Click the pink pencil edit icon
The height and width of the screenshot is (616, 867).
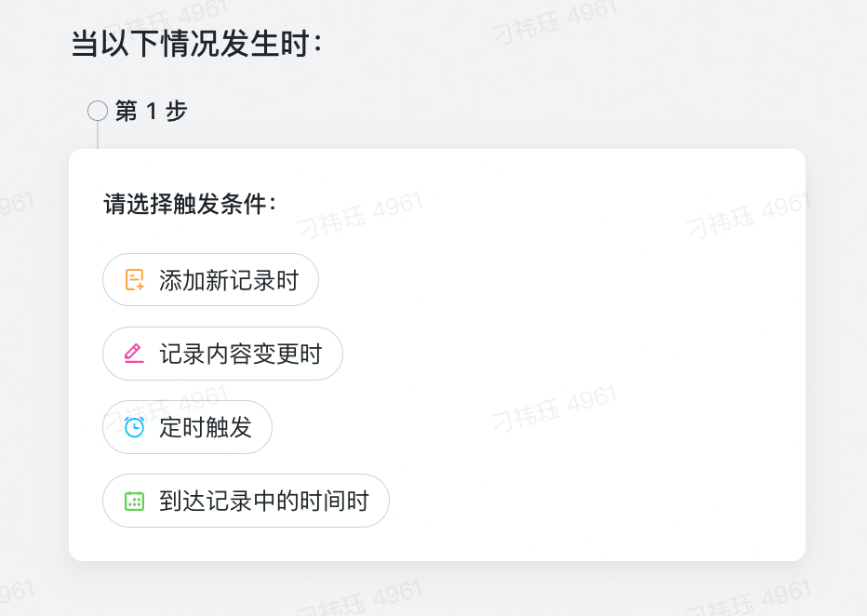(x=135, y=354)
